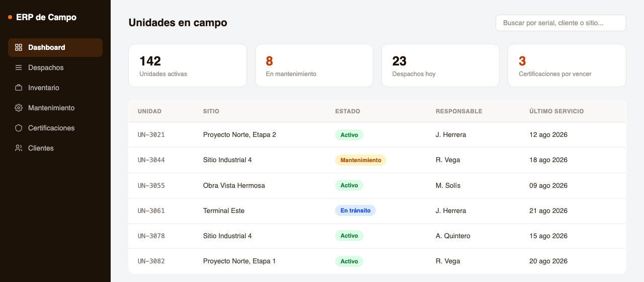
Task: Click responsable A. Quintero
Action: click(453, 236)
